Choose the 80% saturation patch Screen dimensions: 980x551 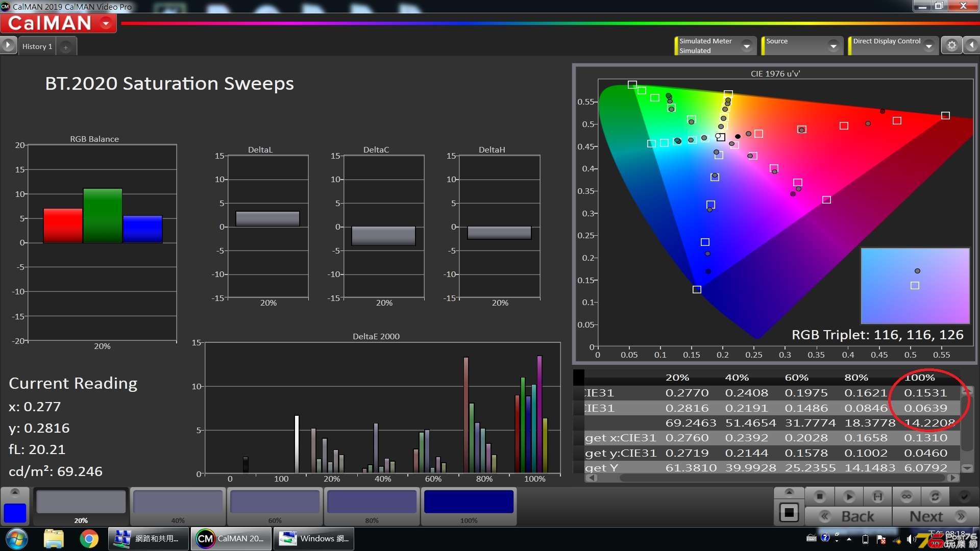point(372,506)
